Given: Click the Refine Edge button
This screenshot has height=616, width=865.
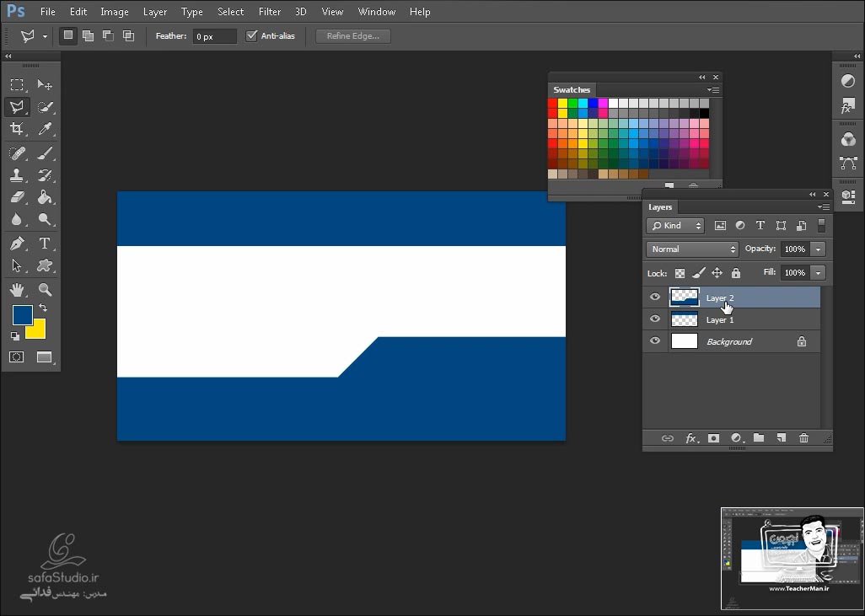Looking at the screenshot, I should point(353,36).
